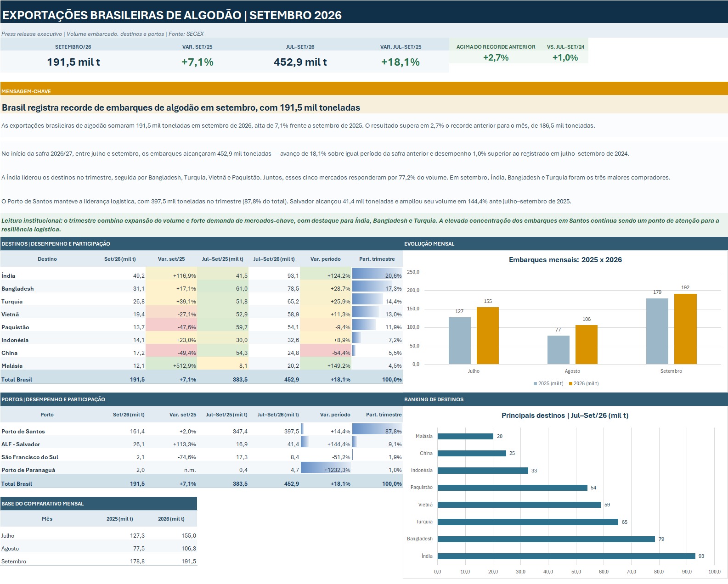Select the "+18,1%" KPI under VAR. JUL–SET/25
728x584 pixels.
(x=401, y=62)
